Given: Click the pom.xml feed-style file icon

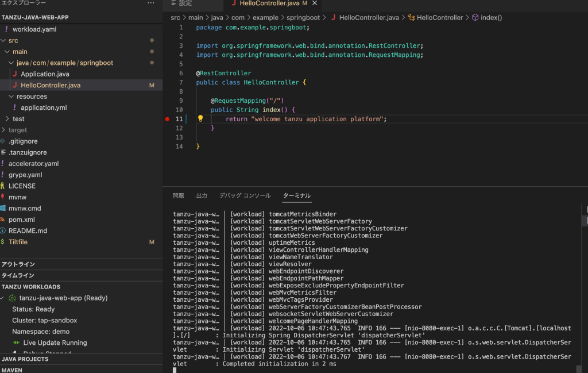Looking at the screenshot, I should 3,220.
